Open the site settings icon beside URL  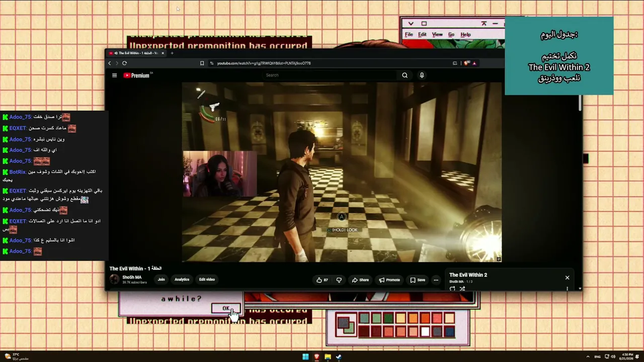(212, 63)
